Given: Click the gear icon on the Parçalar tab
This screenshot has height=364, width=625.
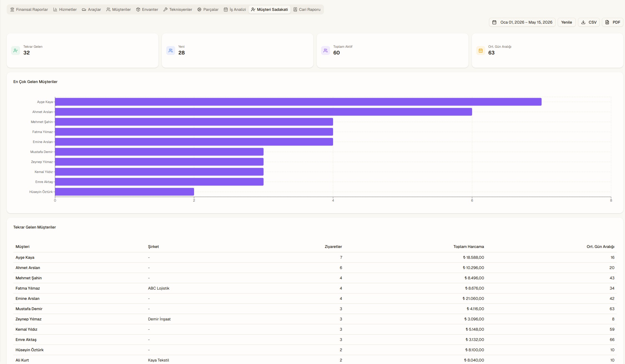Looking at the screenshot, I should [x=199, y=9].
